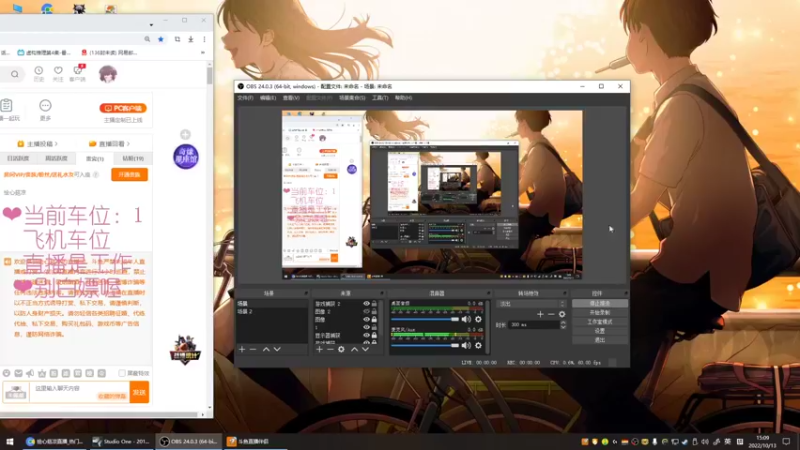Click the bookmark star in browser toolbar
The image size is (800, 450).
point(161,39)
